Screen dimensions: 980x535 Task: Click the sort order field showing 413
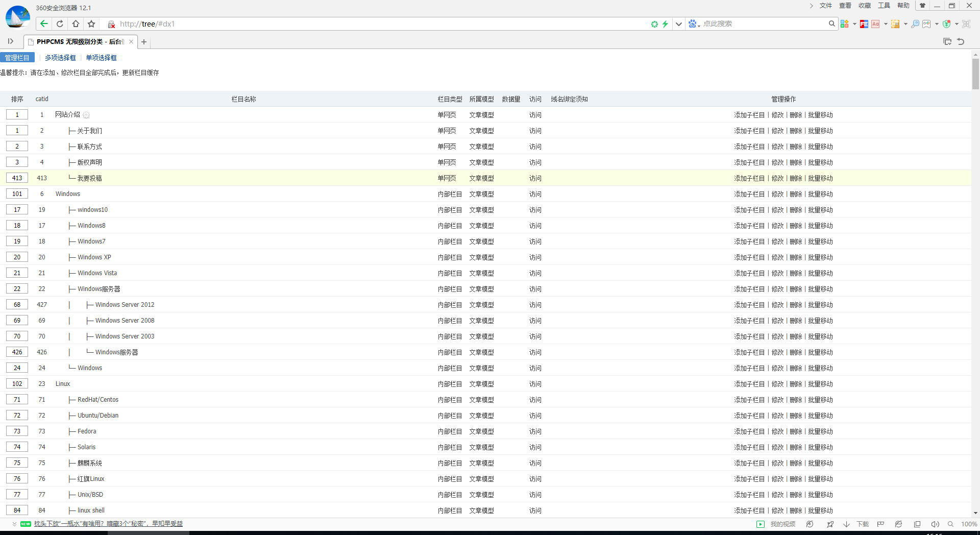[17, 178]
